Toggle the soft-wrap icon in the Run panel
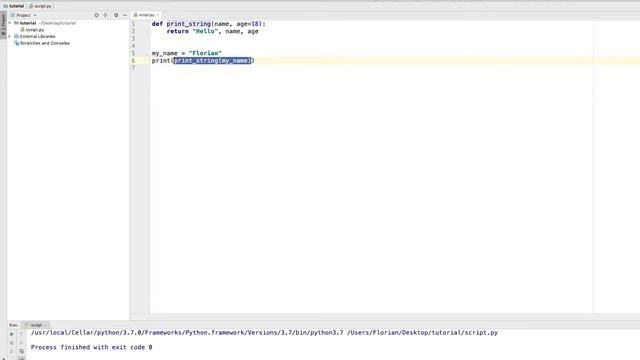This screenshot has height=360, width=640. tap(22, 351)
